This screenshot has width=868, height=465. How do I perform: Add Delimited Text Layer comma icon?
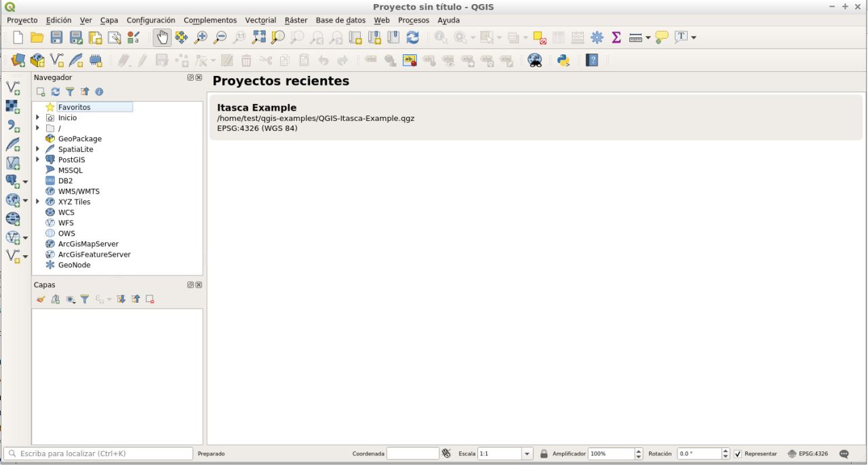click(13, 126)
